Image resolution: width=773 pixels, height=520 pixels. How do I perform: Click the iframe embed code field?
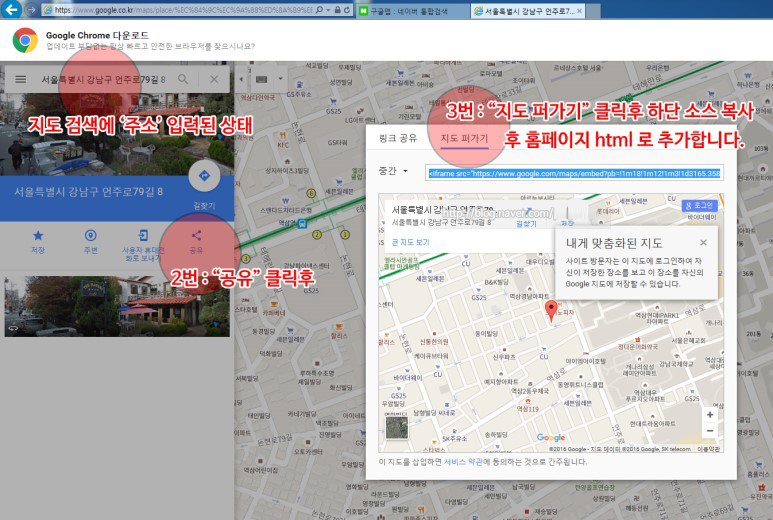[x=574, y=173]
